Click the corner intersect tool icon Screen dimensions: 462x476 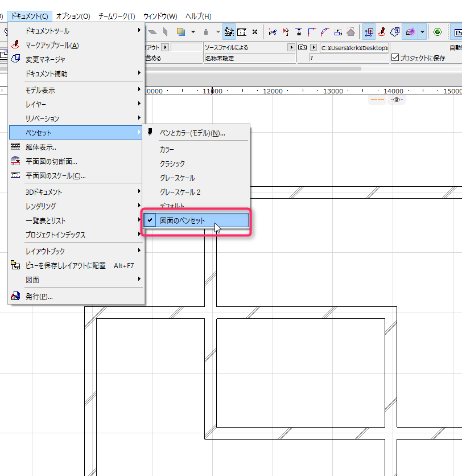coord(312,32)
